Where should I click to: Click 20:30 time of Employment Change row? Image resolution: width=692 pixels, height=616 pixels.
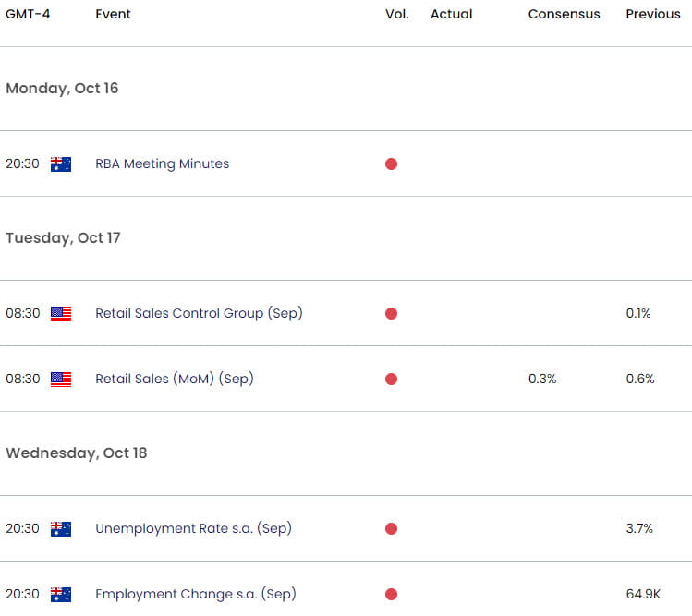[22, 594]
